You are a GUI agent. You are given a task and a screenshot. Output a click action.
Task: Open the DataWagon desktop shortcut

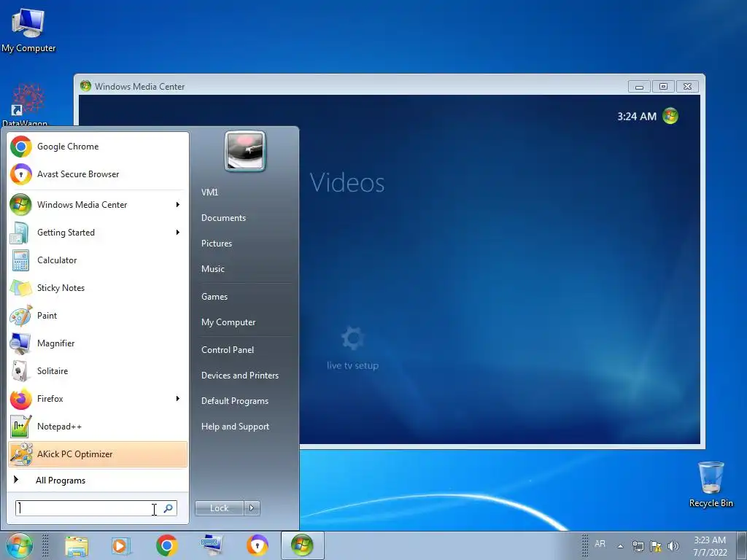27,105
